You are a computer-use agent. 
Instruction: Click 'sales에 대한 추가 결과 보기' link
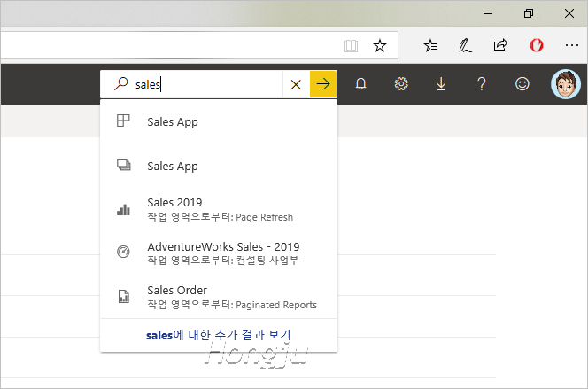[x=218, y=335]
